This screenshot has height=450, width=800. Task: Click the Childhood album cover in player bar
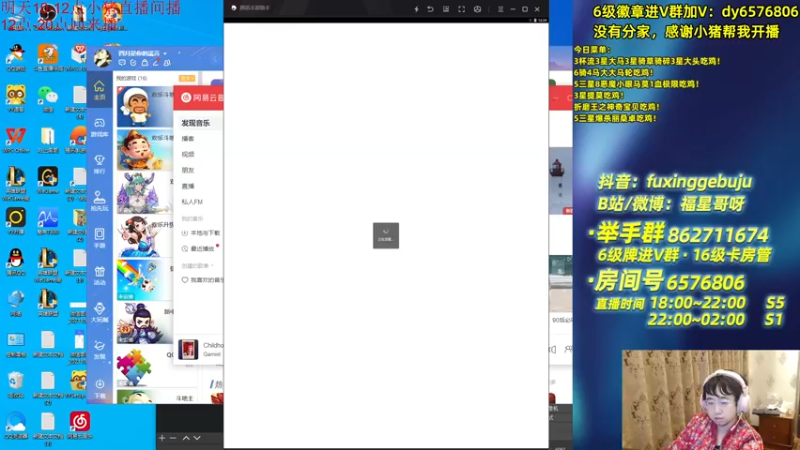tap(188, 349)
